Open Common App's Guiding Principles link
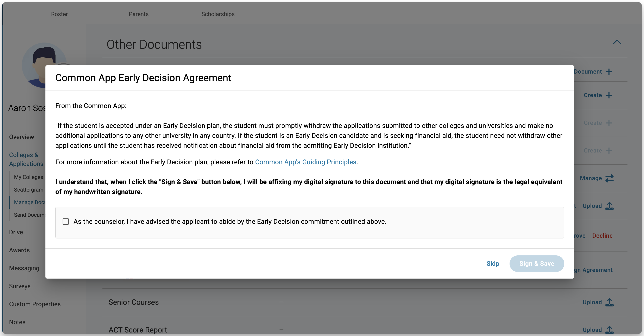 pyautogui.click(x=305, y=162)
